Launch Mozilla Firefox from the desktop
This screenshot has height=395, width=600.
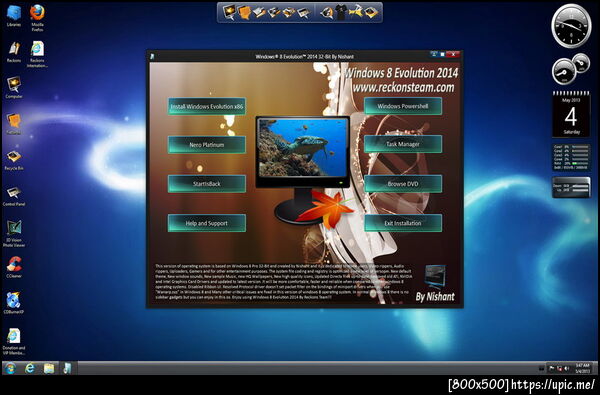(x=37, y=17)
